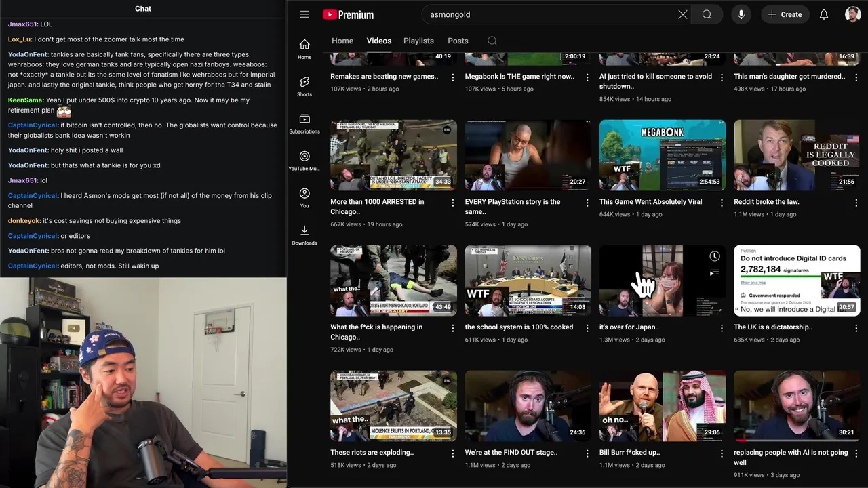This screenshot has height=488, width=868.
Task: Open options for 'the school system is 100% cooked'
Action: pos(587,329)
